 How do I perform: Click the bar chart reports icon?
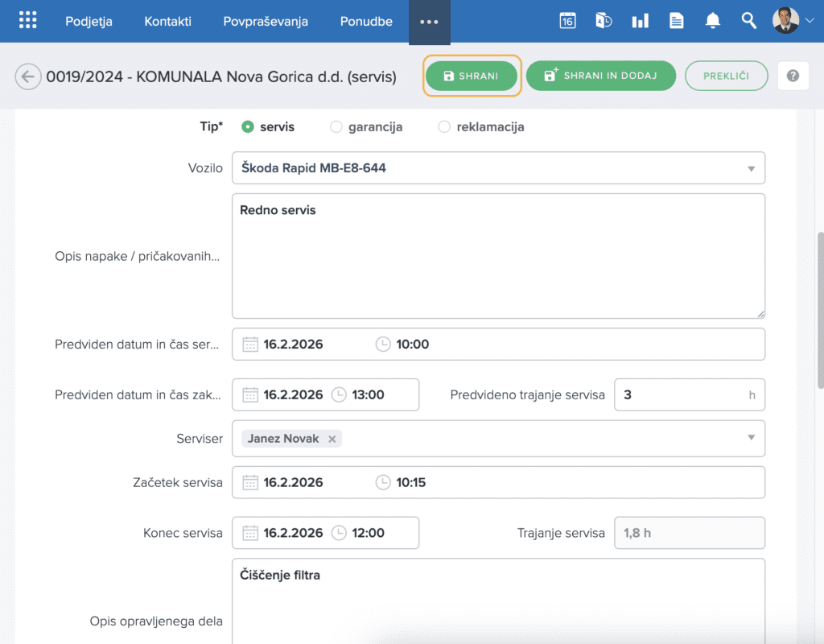pos(640,21)
